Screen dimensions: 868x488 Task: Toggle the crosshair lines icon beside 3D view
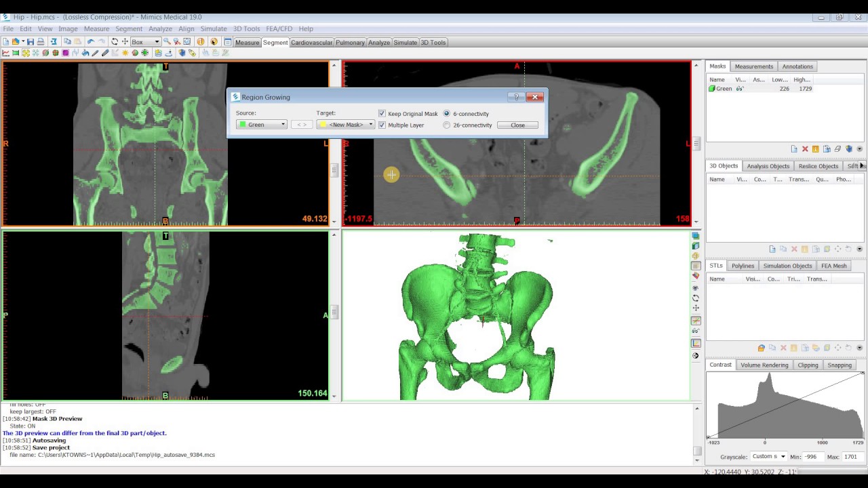point(695,321)
